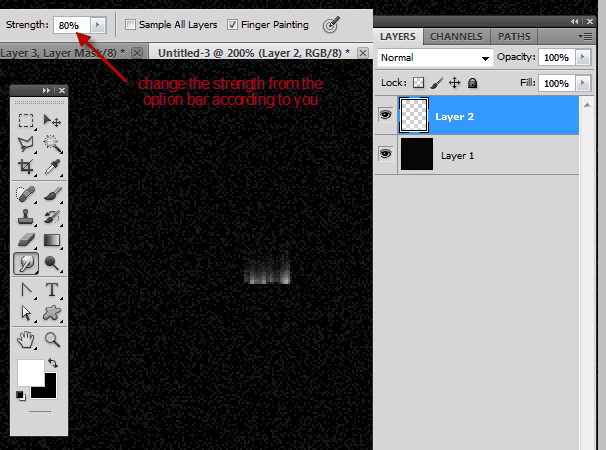Screen dimensions: 606x450
Task: Select the Crop tool
Action: [26, 167]
